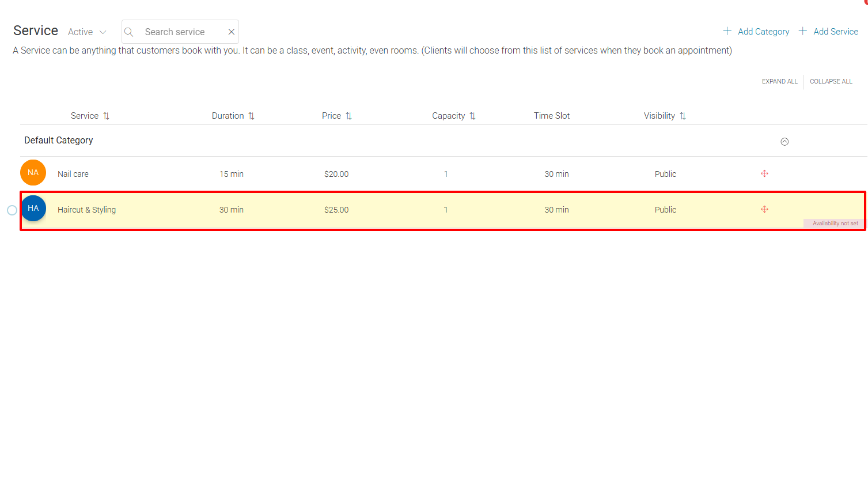Click the move handle on the Nail care row

tap(764, 173)
